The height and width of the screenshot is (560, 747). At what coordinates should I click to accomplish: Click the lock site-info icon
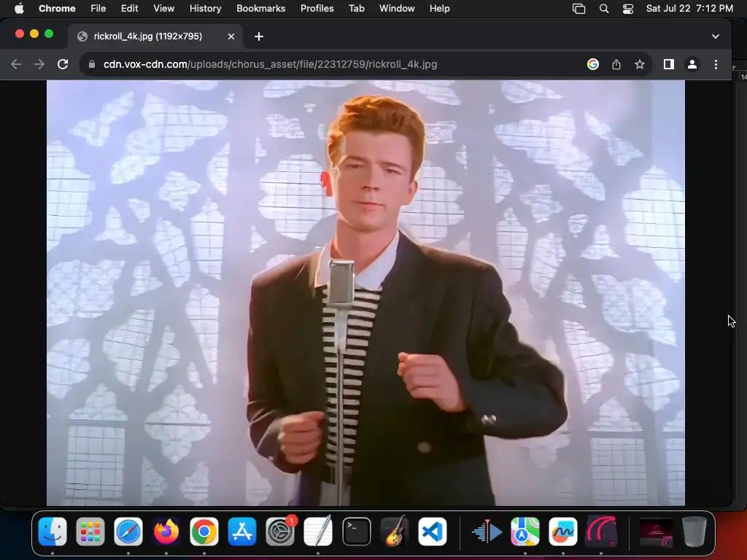(92, 64)
